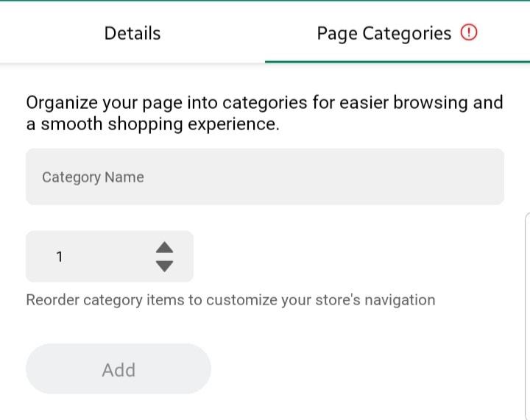Image resolution: width=530 pixels, height=420 pixels.
Task: Increase the category order with the upward triangle
Action: 165,246
